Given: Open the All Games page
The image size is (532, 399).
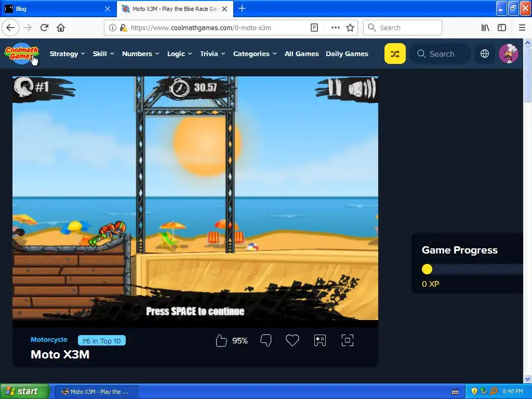Looking at the screenshot, I should (x=302, y=54).
